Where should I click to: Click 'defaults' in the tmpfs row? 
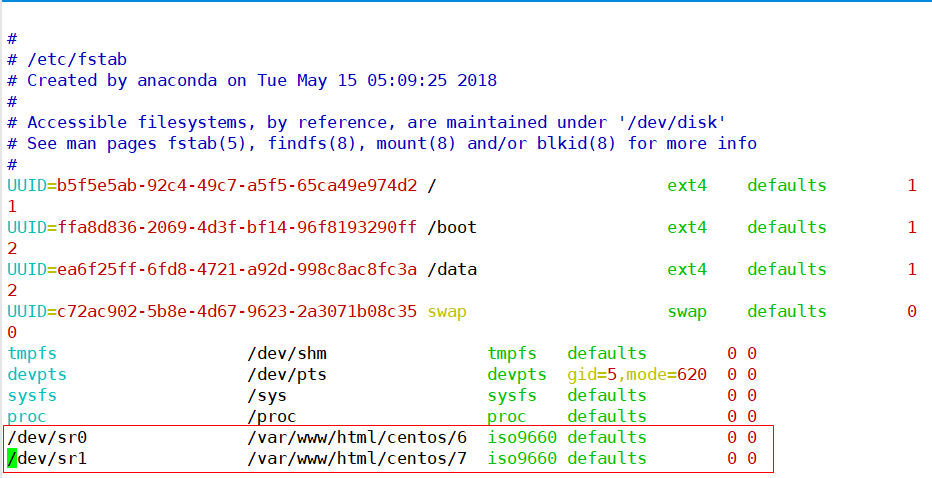coord(607,354)
